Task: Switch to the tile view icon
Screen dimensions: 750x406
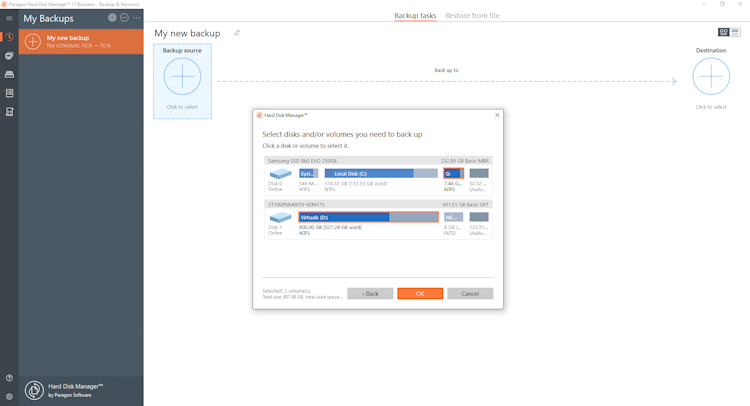Action: [x=723, y=32]
